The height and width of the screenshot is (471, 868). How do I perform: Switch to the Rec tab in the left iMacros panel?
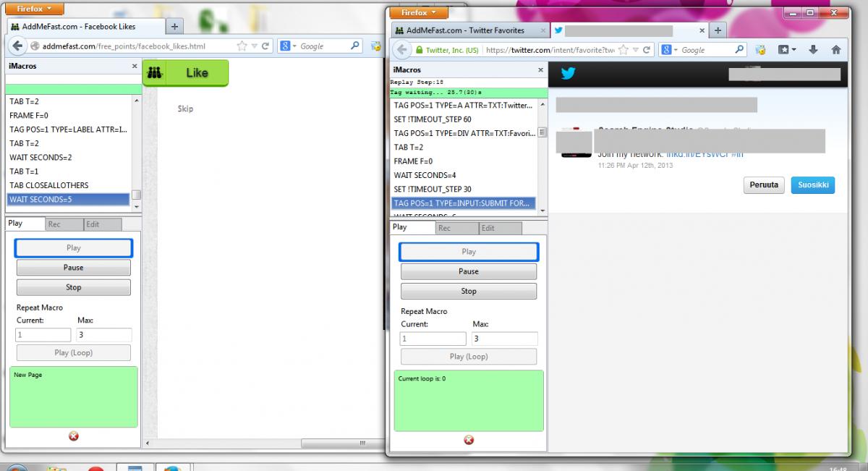(63, 224)
